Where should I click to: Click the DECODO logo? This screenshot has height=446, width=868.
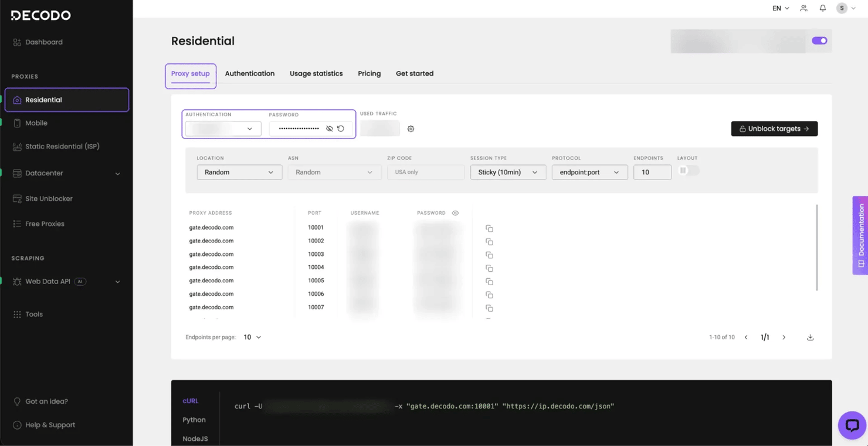pyautogui.click(x=40, y=15)
